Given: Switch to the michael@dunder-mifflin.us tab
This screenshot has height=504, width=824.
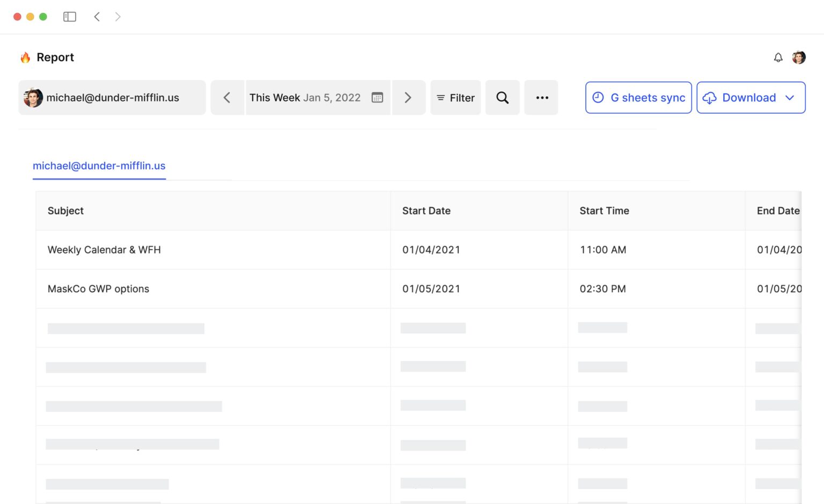Looking at the screenshot, I should pos(99,166).
